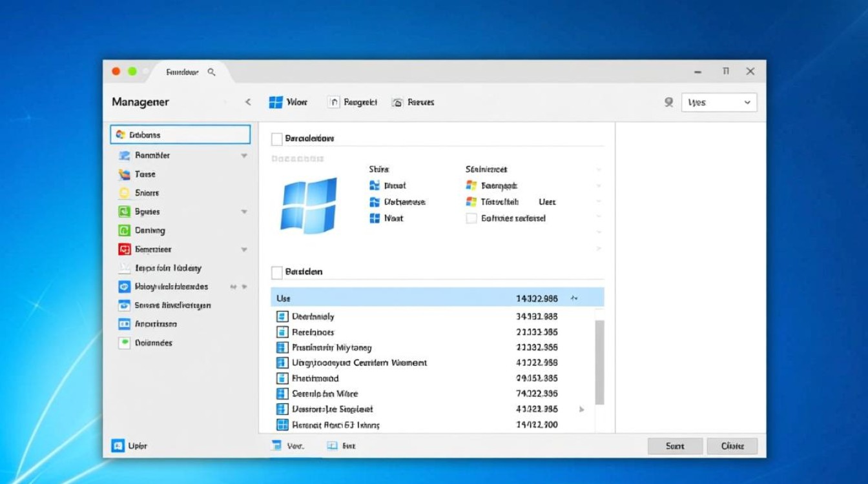Expand the Bgyaies sidebar item arrow
Screen dimensions: 868x484
(x=244, y=212)
